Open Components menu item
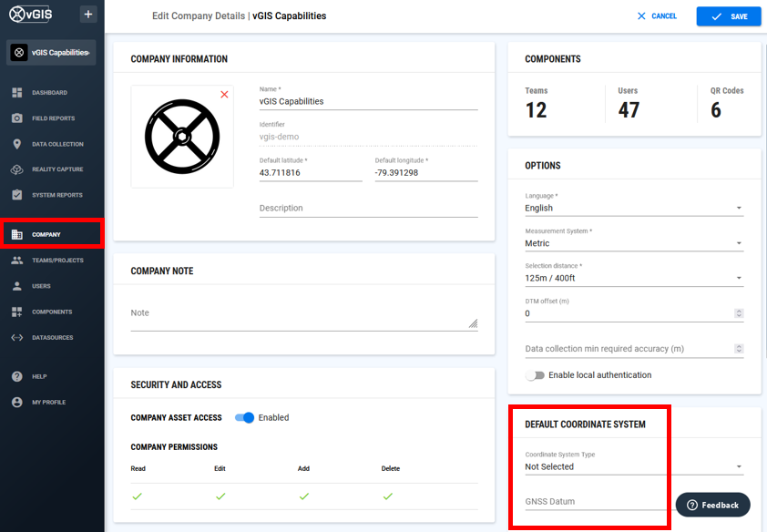This screenshot has width=767, height=532. 52,312
